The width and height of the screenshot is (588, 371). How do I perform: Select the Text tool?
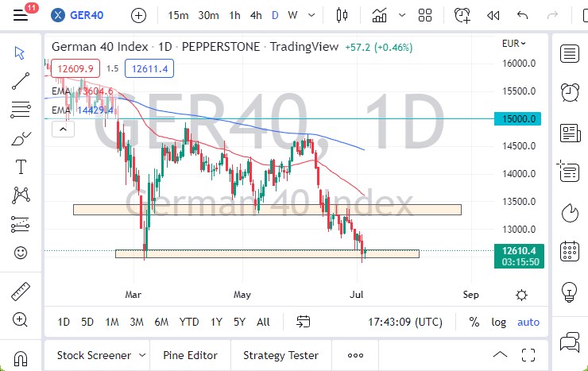[21, 166]
